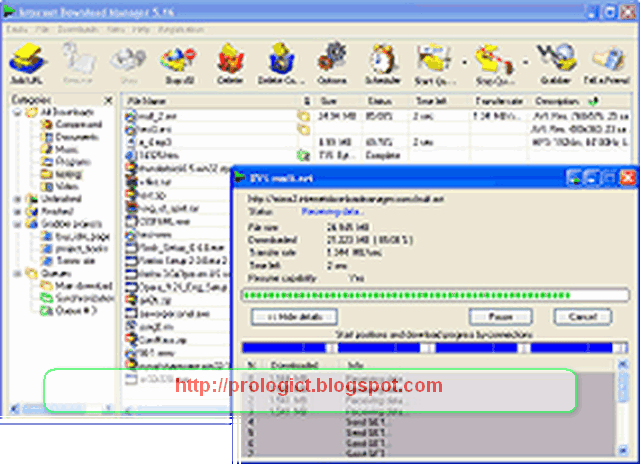The width and height of the screenshot is (640, 464).
Task: Click the Tell a Friend toolbar icon
Action: pyautogui.click(x=607, y=63)
